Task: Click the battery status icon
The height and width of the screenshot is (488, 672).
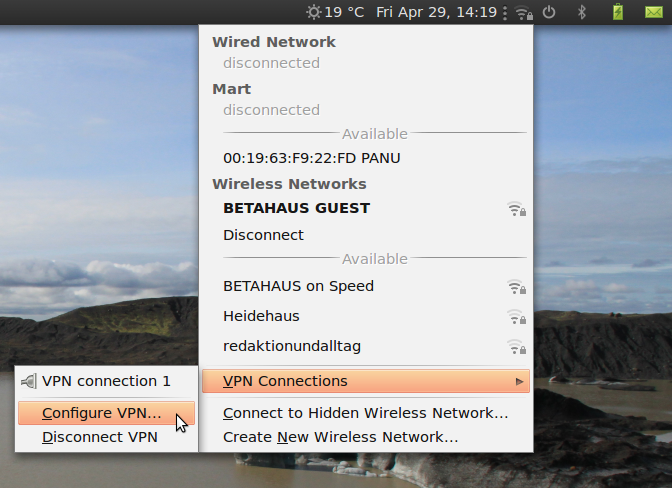Action: [617, 12]
